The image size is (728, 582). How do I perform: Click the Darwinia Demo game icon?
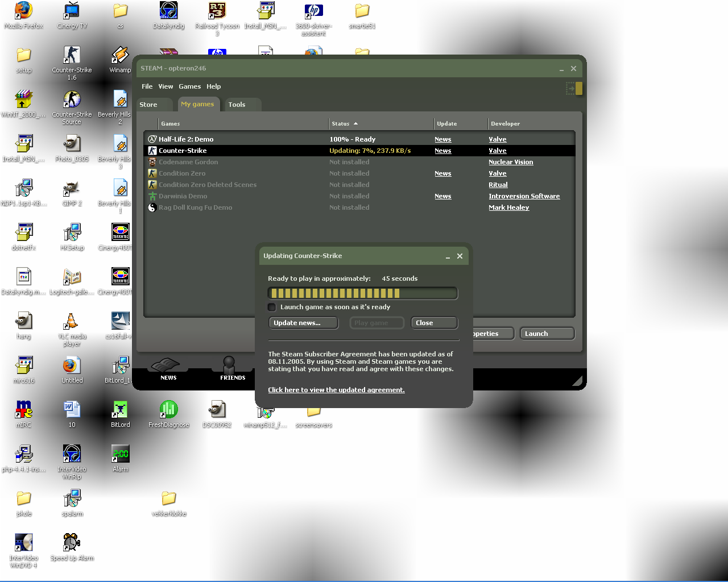coord(152,196)
